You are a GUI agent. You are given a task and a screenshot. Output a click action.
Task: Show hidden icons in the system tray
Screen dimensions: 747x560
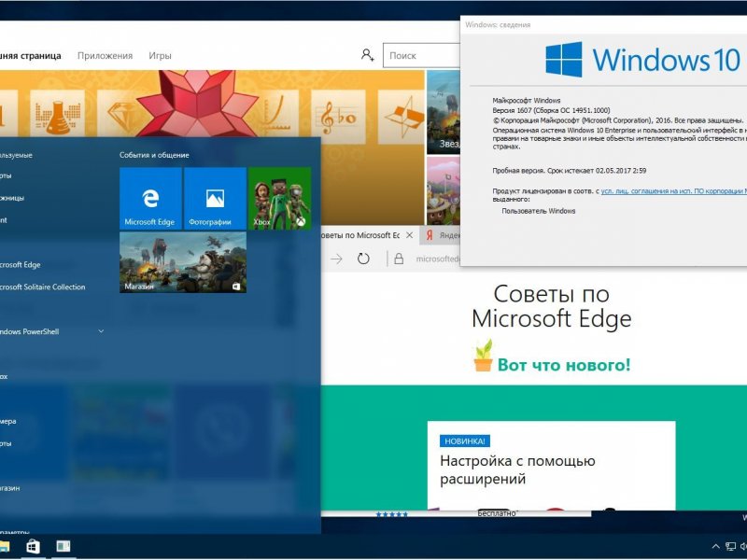click(x=715, y=547)
